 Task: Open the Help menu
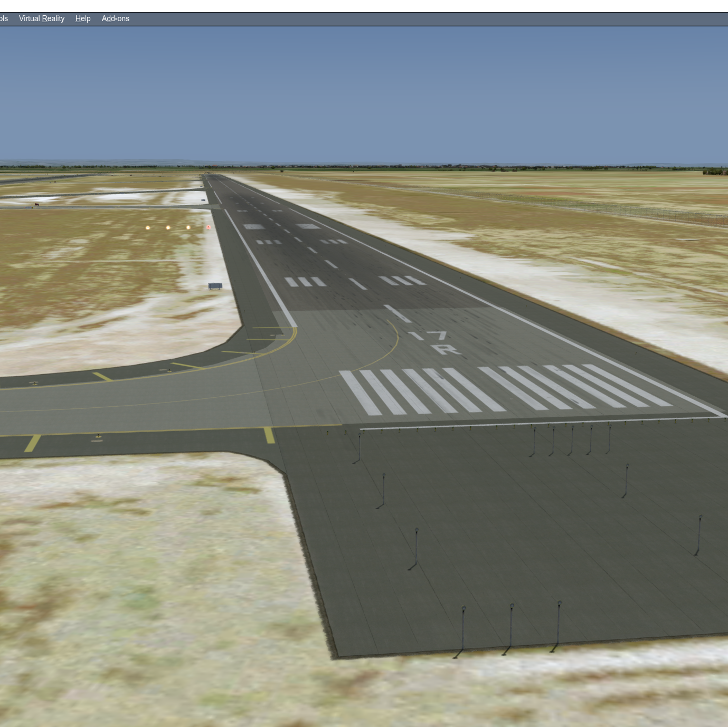tap(83, 18)
